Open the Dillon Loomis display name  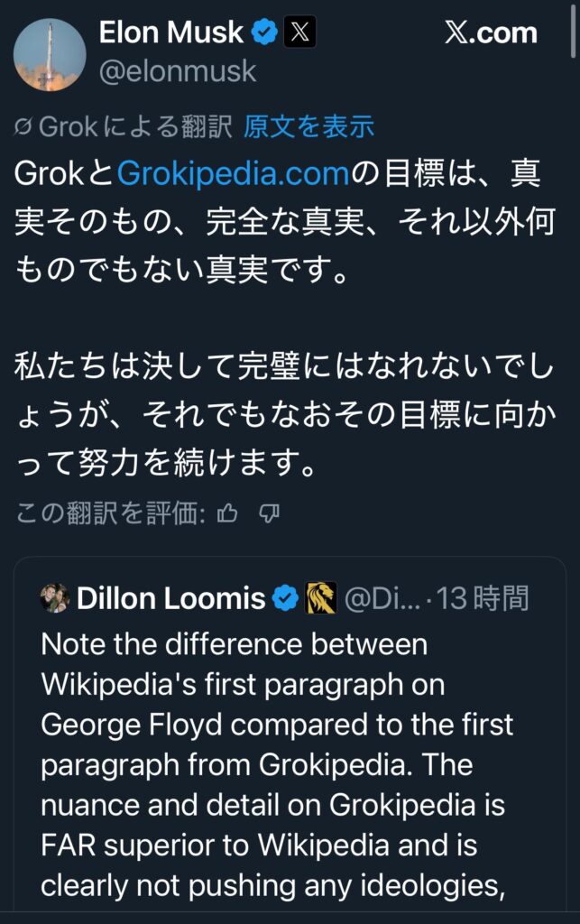click(x=171, y=598)
